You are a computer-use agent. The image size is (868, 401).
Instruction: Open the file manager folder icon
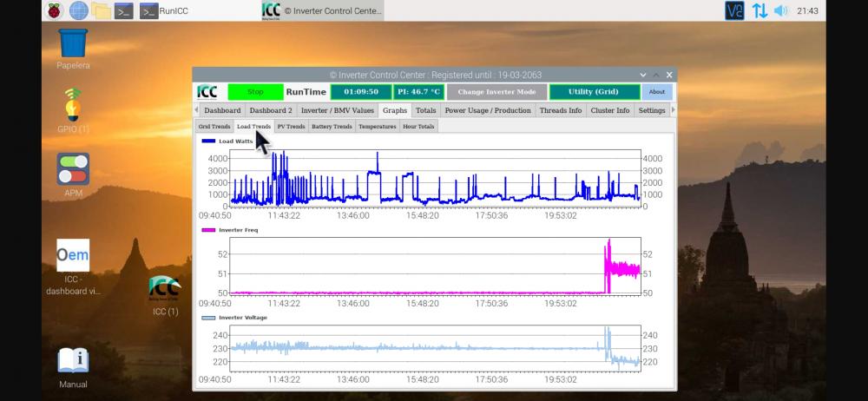[x=102, y=10]
